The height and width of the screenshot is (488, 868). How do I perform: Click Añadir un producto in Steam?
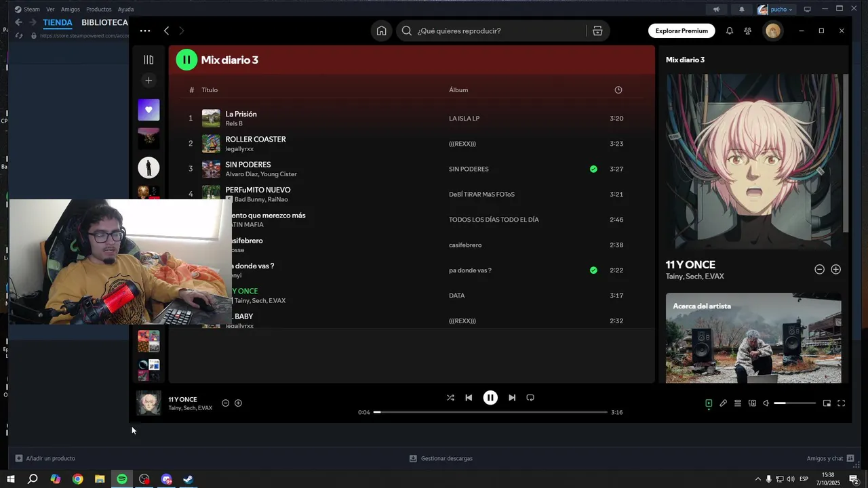point(45,458)
